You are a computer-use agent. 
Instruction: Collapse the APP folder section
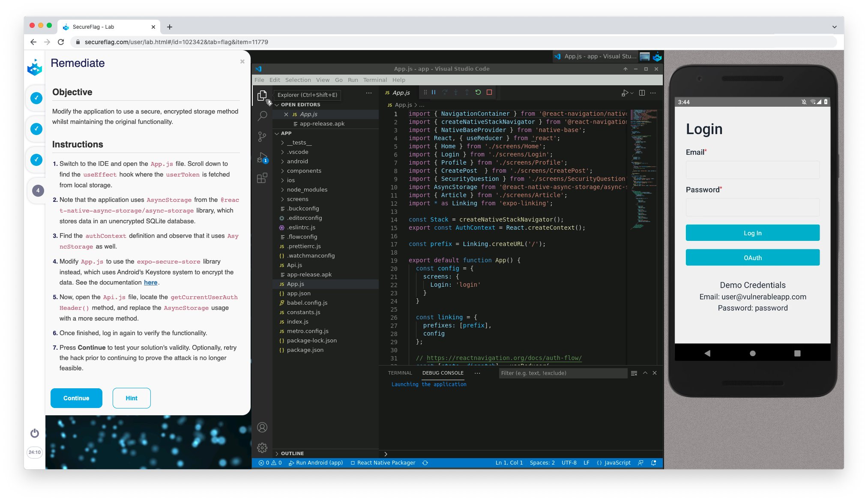(x=277, y=134)
